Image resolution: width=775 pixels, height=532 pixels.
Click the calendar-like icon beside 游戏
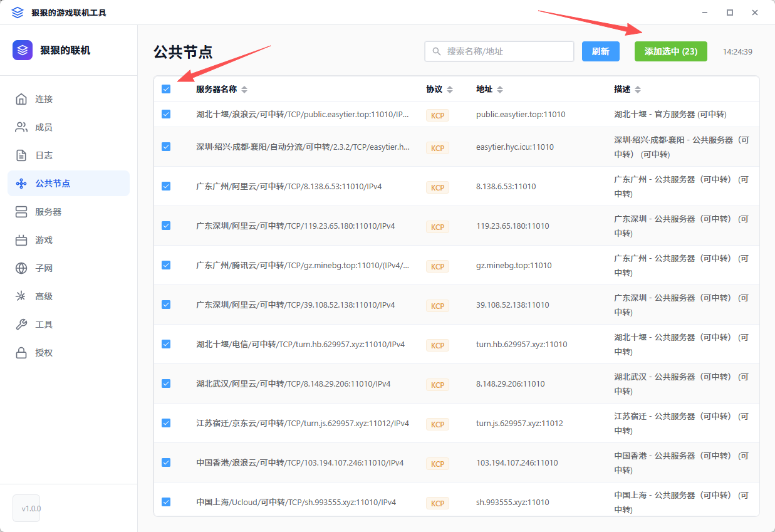tap(21, 240)
